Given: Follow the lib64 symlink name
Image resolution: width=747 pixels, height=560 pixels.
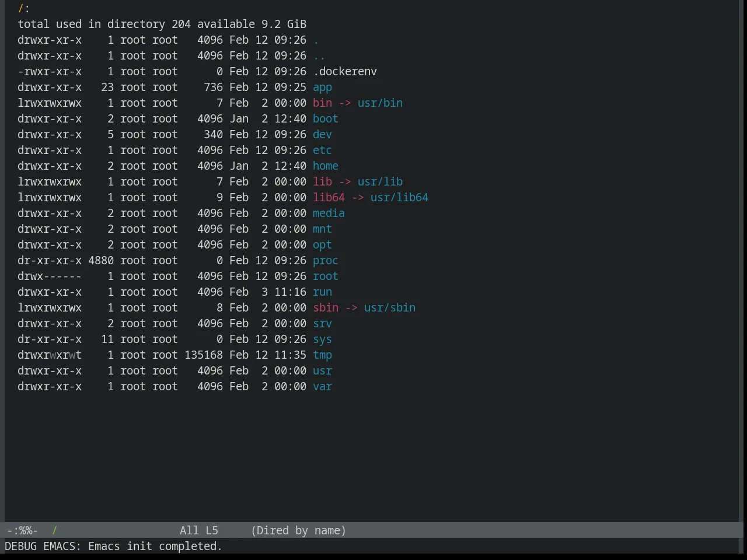Looking at the screenshot, I should click(x=329, y=198).
